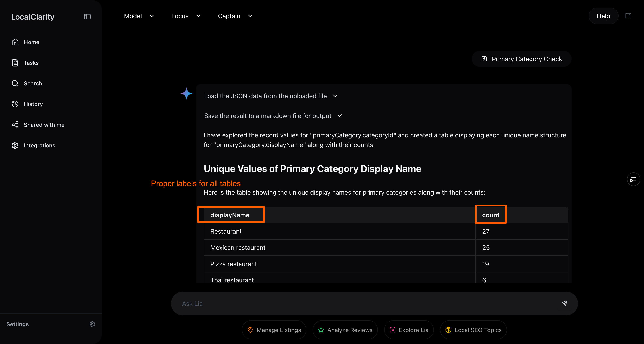Click the Help button
This screenshot has height=344, width=644.
tap(603, 16)
